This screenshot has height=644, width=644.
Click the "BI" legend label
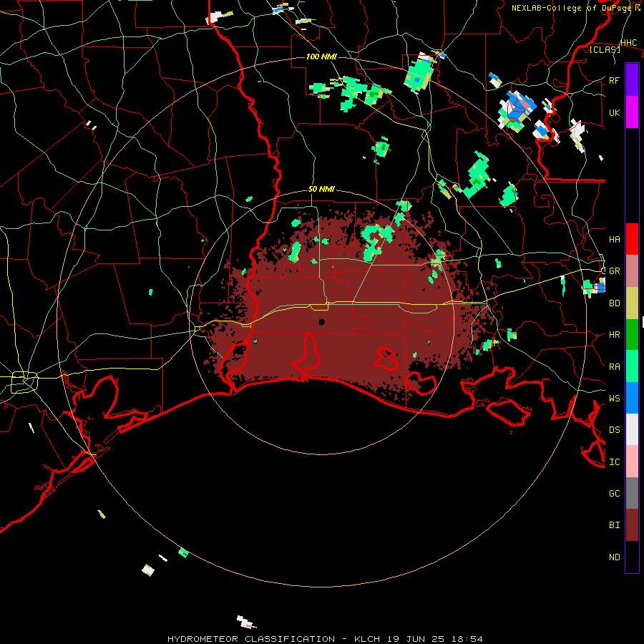[x=614, y=525]
